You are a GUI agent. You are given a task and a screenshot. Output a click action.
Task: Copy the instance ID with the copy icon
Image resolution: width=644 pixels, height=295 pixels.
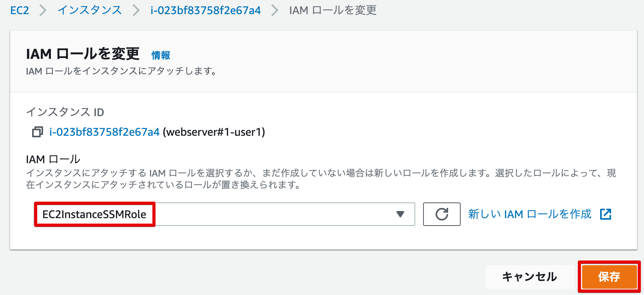coord(38,132)
